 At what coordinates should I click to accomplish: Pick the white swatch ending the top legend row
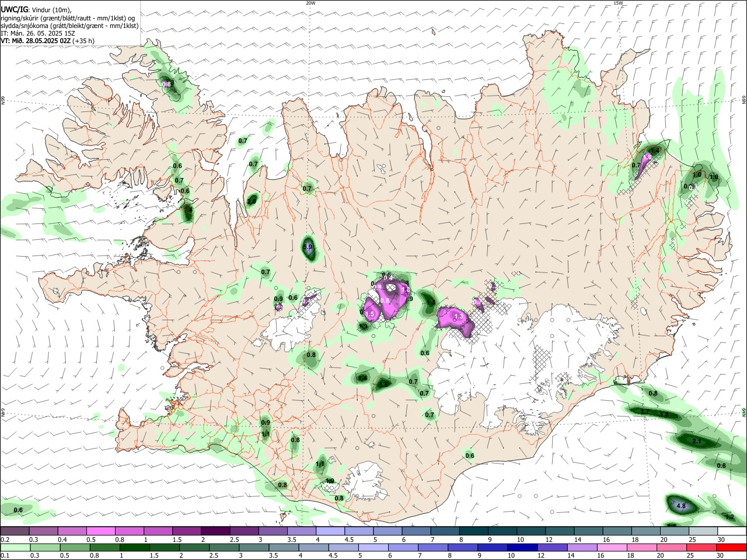tap(732, 531)
